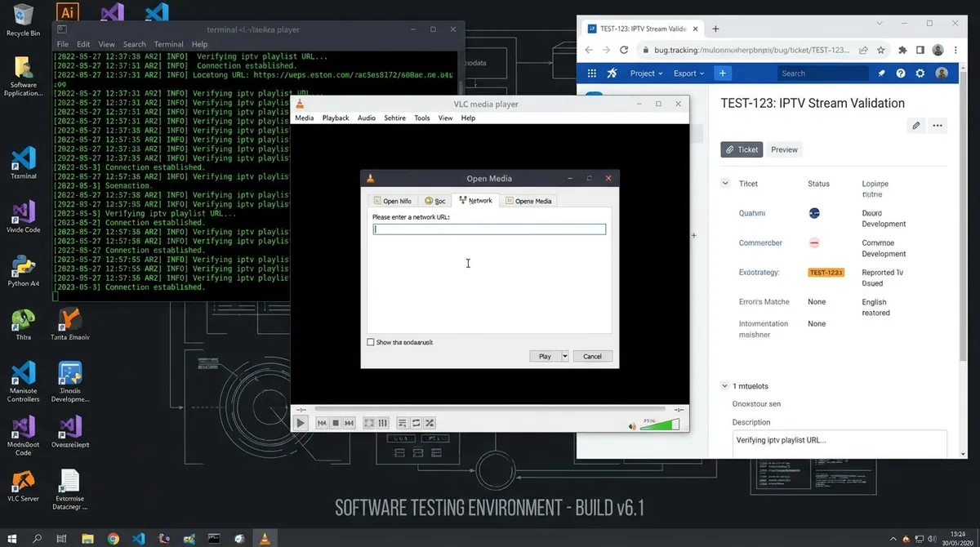The image size is (980, 547).
Task: Click the bug tracker logo icon
Action: click(612, 73)
